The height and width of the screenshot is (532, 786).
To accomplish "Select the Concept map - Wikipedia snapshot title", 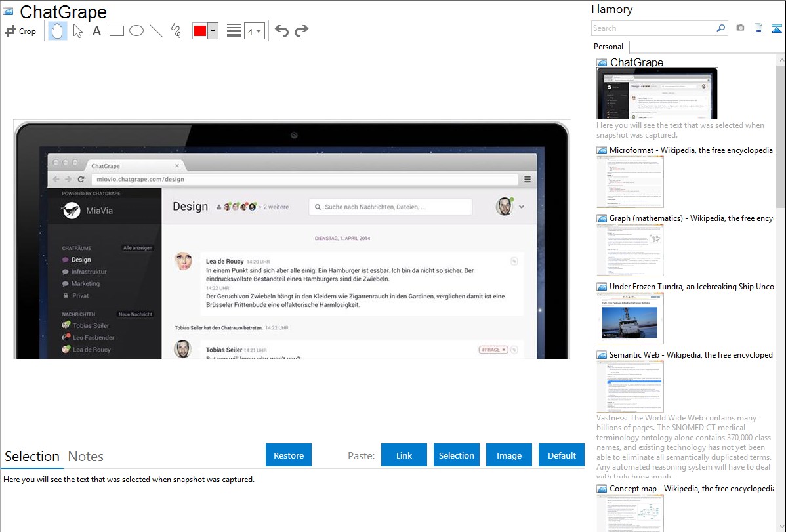I will (691, 488).
